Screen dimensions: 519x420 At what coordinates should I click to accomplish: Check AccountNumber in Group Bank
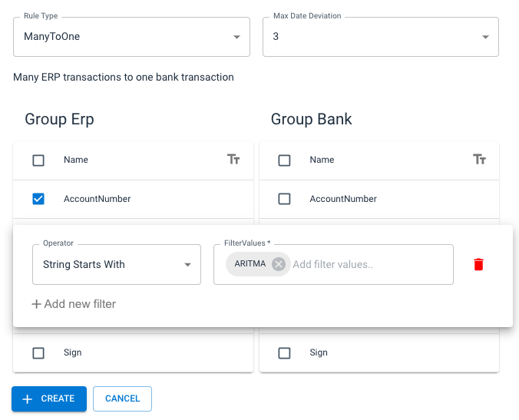pyautogui.click(x=284, y=199)
